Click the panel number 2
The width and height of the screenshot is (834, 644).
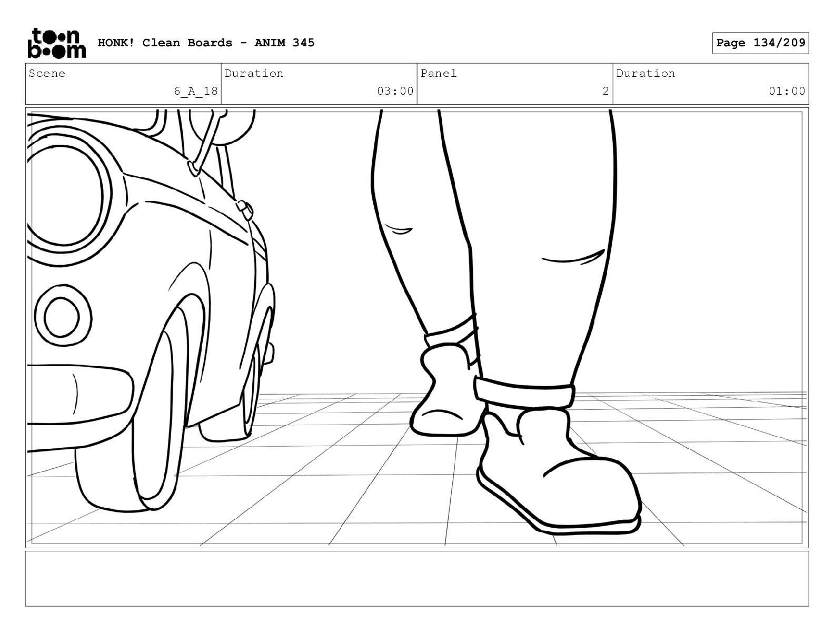pyautogui.click(x=605, y=91)
